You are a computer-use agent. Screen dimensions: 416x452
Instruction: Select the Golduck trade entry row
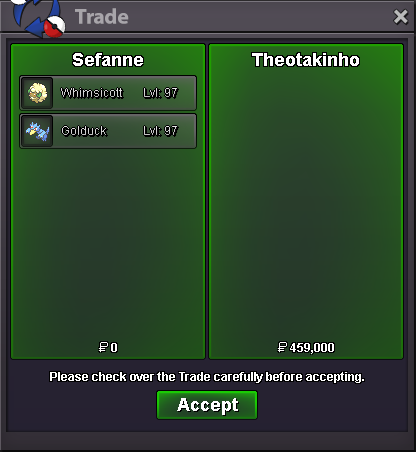click(108, 131)
